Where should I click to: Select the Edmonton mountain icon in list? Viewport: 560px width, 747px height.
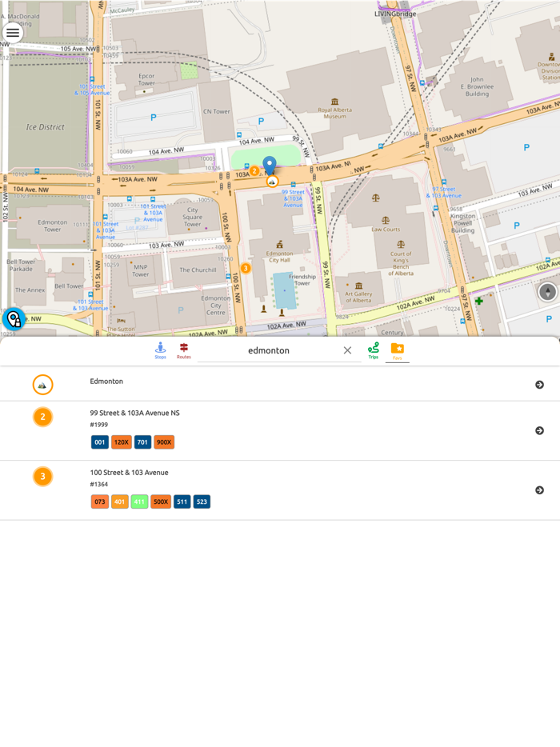coord(42,385)
